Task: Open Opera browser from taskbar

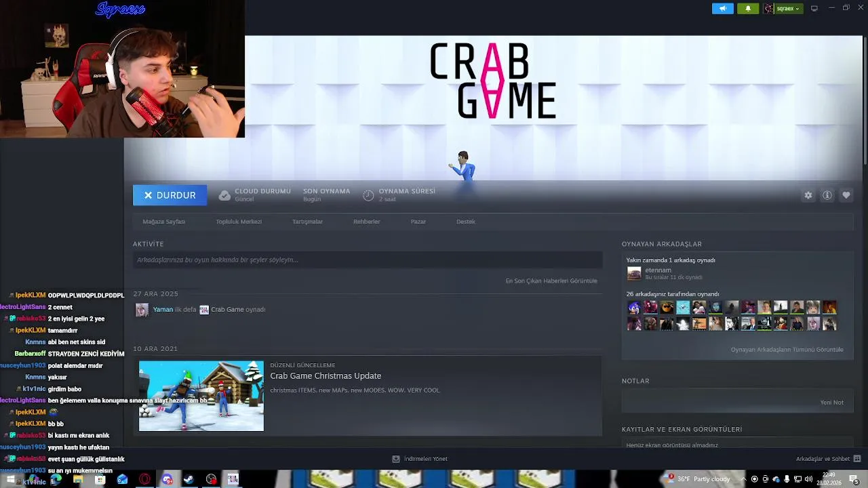Action: [x=145, y=479]
